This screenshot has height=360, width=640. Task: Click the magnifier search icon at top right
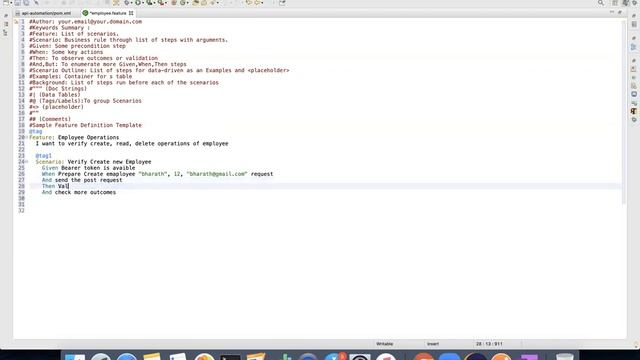(600, 2)
